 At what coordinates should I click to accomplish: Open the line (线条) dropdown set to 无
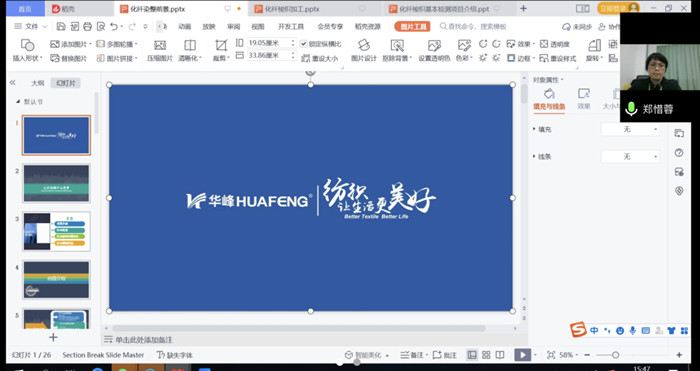[630, 157]
